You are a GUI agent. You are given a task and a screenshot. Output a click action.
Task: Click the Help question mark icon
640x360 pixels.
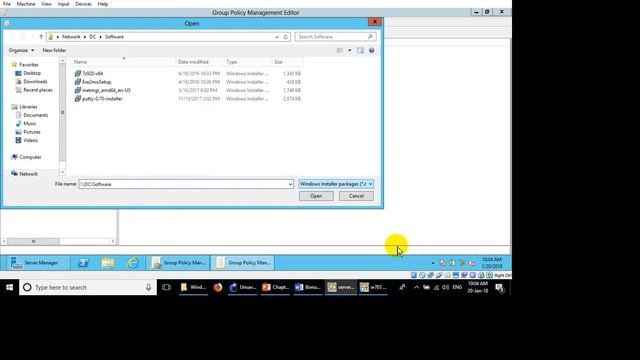point(371,50)
